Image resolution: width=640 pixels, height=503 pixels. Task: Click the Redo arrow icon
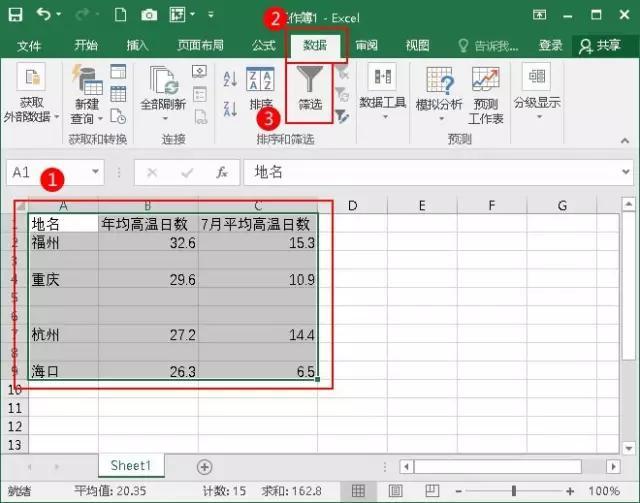pyautogui.click(x=83, y=15)
